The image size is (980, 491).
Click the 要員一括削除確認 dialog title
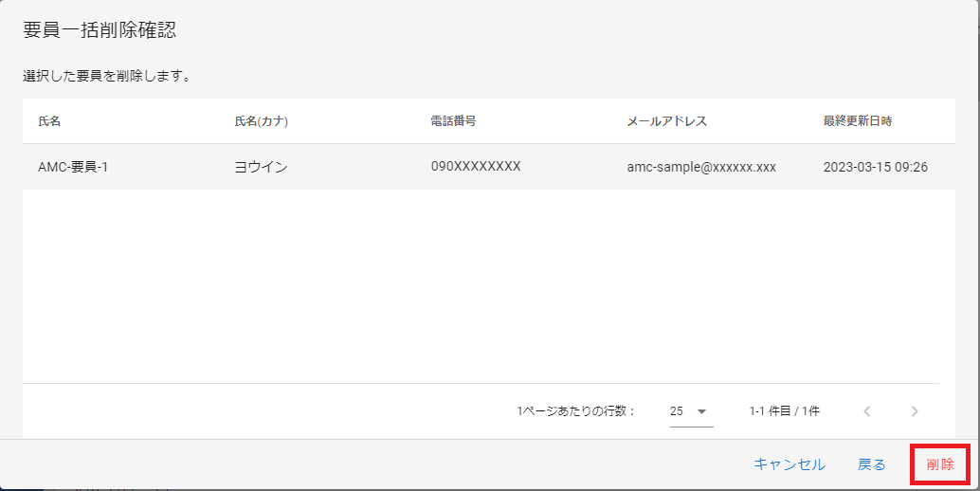click(100, 30)
